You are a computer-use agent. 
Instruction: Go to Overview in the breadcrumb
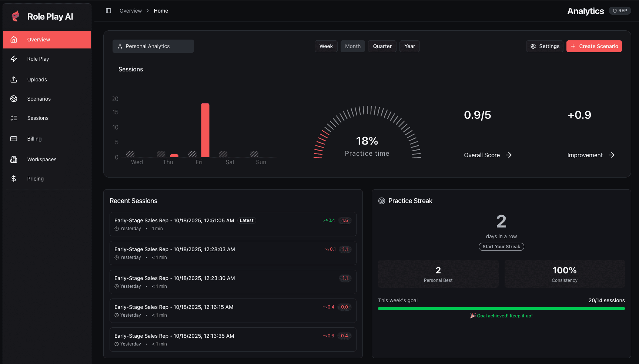point(130,11)
